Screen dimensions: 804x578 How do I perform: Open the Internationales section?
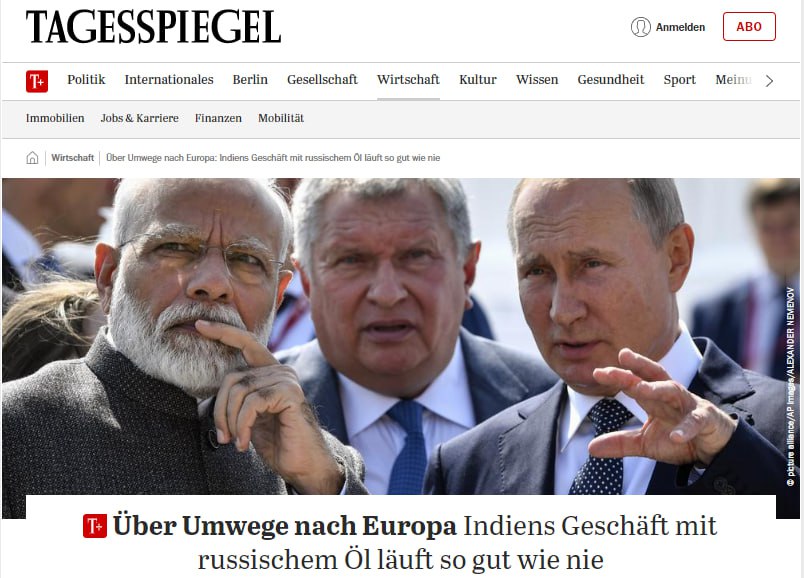click(169, 79)
